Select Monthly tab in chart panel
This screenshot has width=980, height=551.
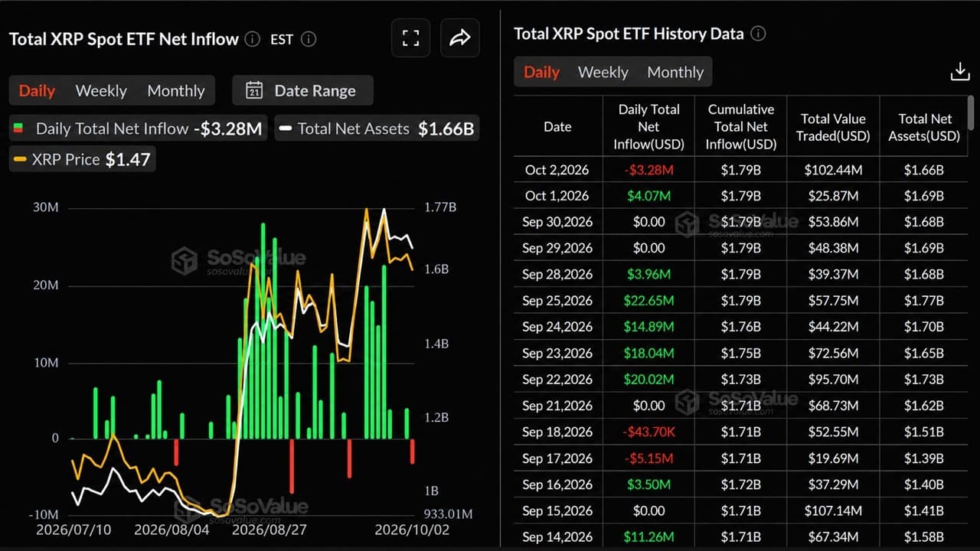tap(176, 90)
